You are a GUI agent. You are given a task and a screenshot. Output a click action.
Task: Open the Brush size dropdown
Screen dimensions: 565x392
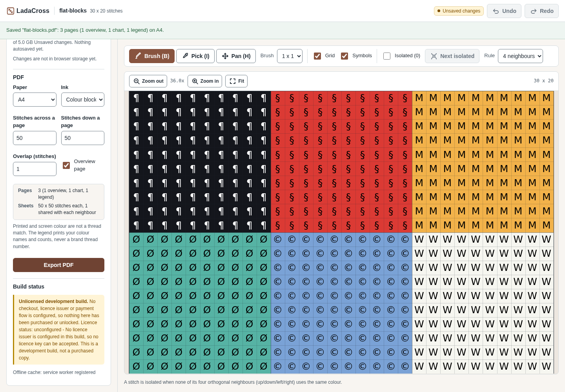[290, 56]
